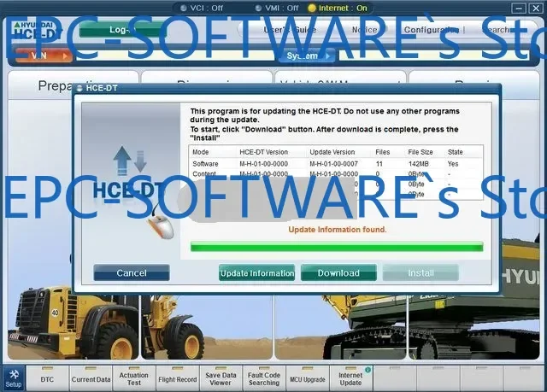Click the VCI status indicator

[x=184, y=8]
